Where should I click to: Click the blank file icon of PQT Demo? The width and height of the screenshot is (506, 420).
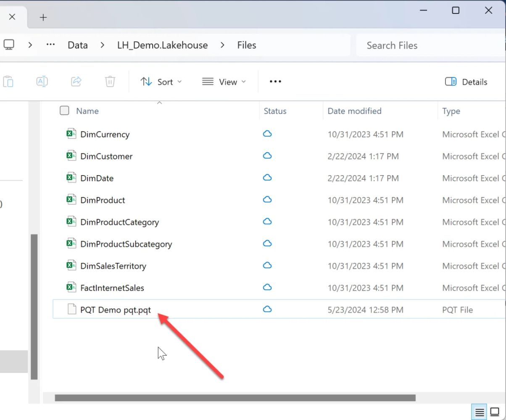click(x=72, y=309)
